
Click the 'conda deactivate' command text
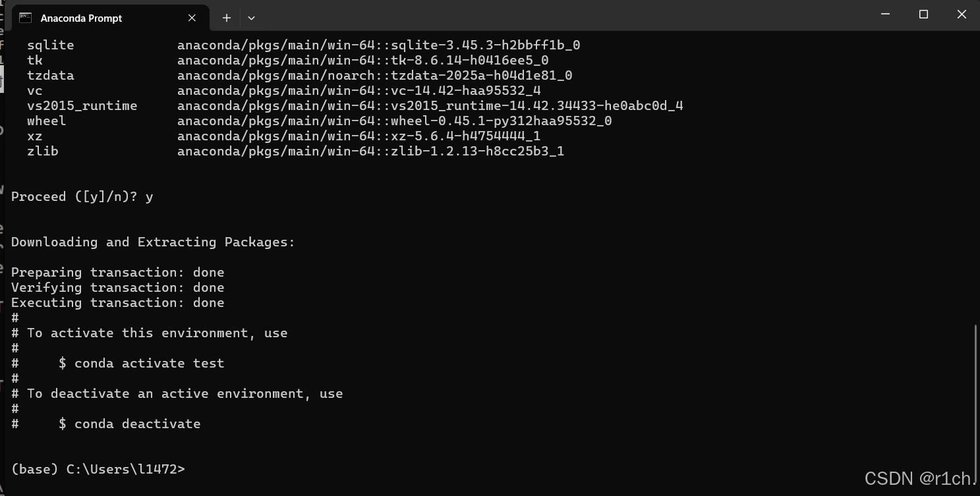[138, 424]
